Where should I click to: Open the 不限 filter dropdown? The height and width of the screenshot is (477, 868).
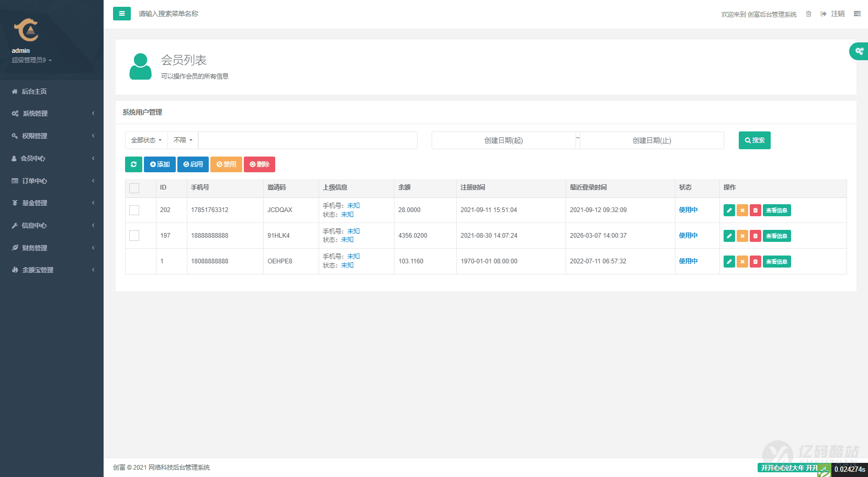(x=183, y=140)
